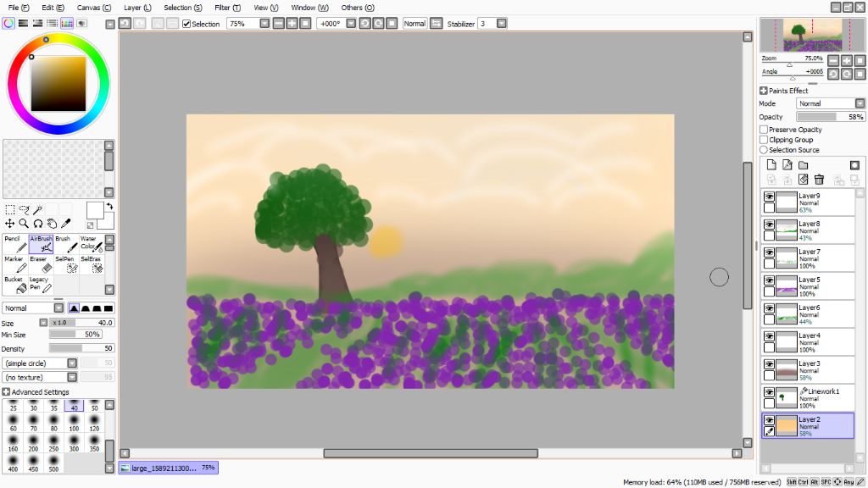Open the brush blending Normal dropdown

[x=58, y=308]
